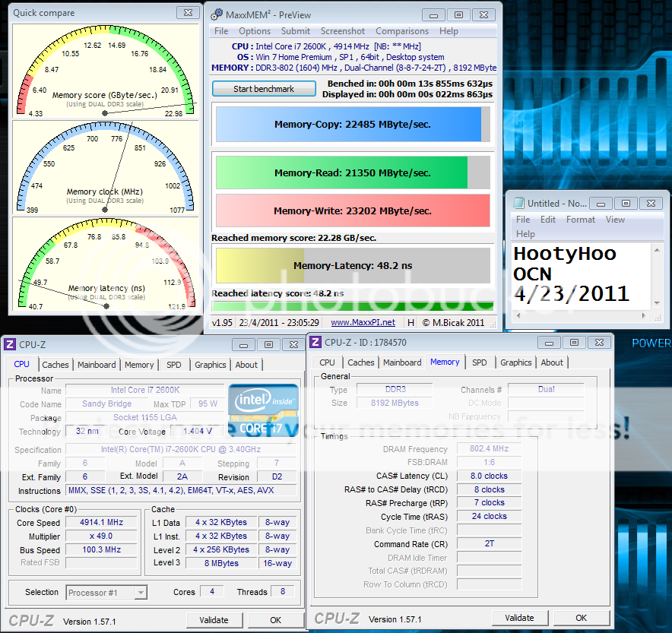Switch to Caches tab in left CPU-Z
The image size is (672, 633).
click(x=55, y=365)
